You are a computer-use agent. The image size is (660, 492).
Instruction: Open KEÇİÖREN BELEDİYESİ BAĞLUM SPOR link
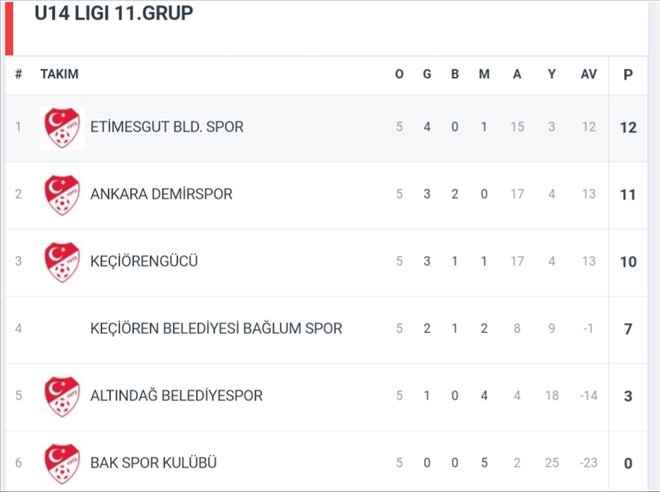click(216, 328)
